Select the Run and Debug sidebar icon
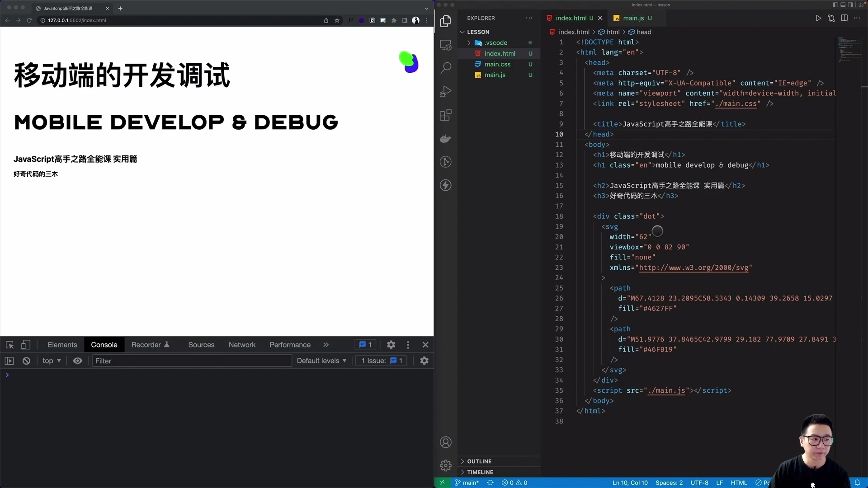The image size is (868, 488). click(x=446, y=91)
